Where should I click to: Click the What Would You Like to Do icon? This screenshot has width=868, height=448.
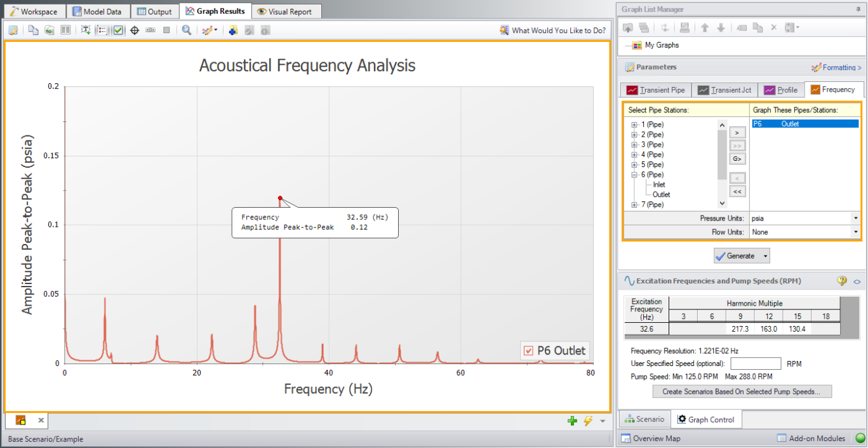pos(505,30)
